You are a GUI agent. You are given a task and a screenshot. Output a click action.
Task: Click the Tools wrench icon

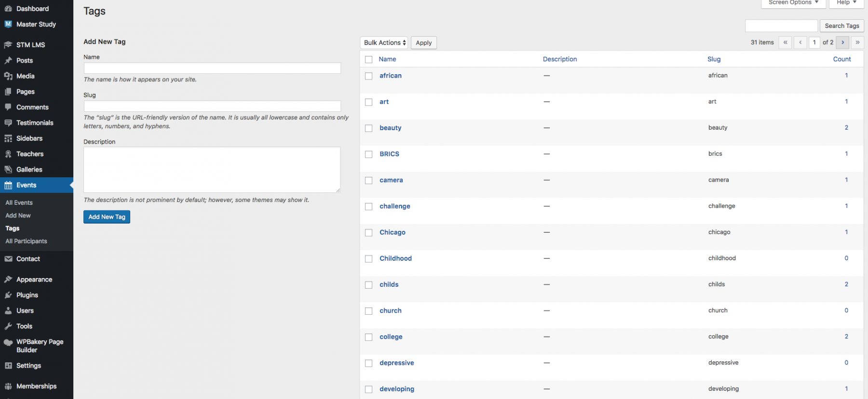click(x=8, y=326)
